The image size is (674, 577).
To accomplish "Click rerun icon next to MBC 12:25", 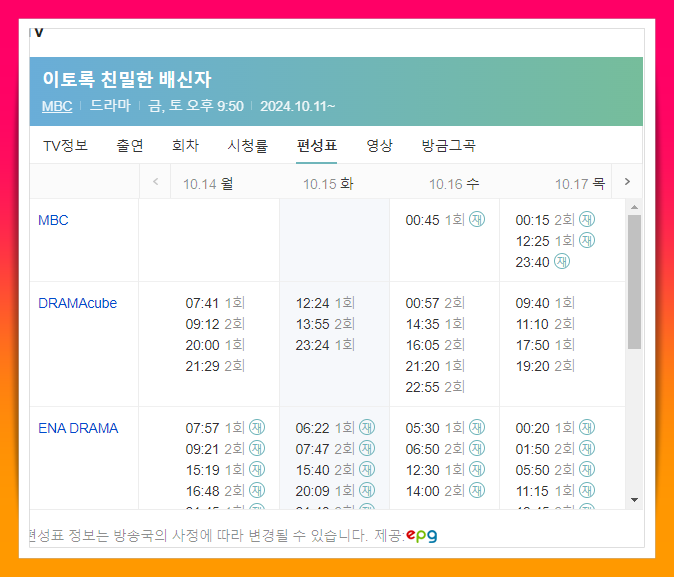I will [x=587, y=240].
